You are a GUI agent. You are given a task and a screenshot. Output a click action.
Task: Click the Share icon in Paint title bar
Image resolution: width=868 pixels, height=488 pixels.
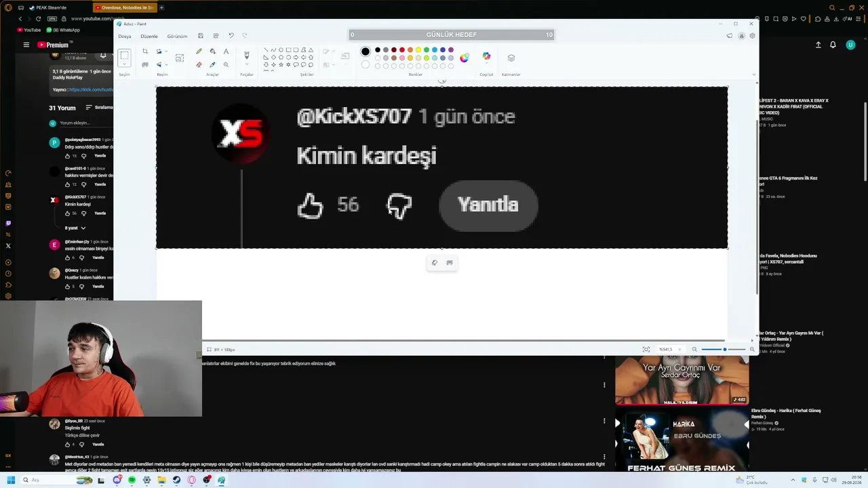point(216,36)
